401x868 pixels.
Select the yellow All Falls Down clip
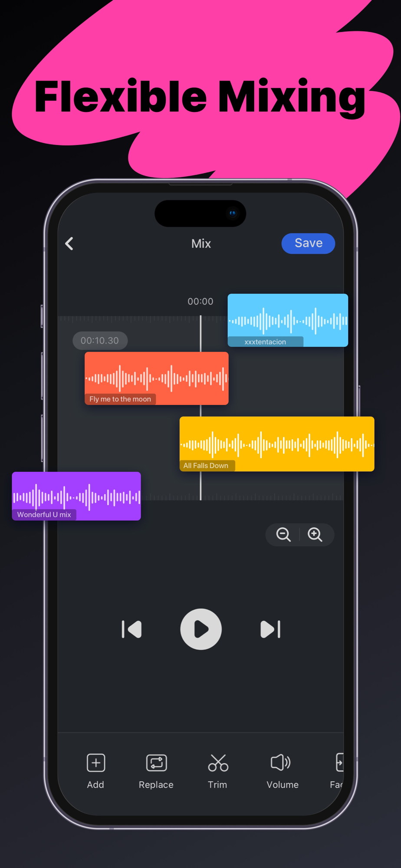pyautogui.click(x=277, y=444)
